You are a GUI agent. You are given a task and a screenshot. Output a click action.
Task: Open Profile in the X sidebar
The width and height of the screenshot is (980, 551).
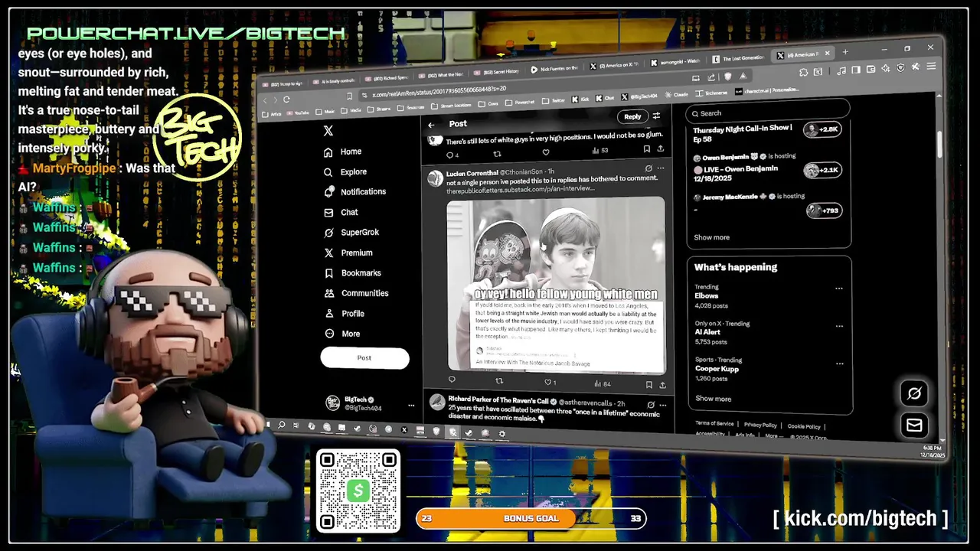point(345,314)
